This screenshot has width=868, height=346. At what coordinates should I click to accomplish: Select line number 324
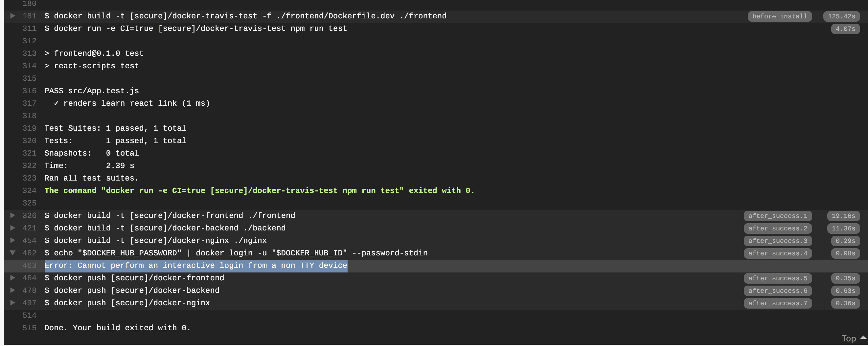tap(29, 190)
